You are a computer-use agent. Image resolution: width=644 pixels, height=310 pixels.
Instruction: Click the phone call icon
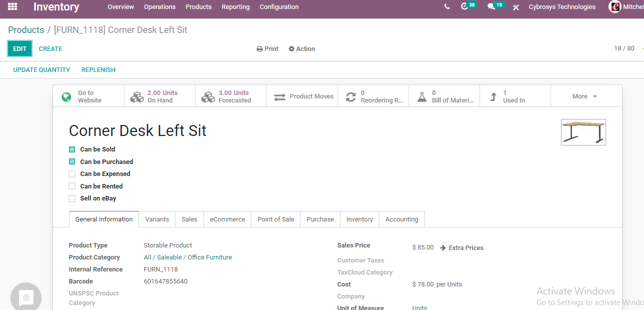447,7
